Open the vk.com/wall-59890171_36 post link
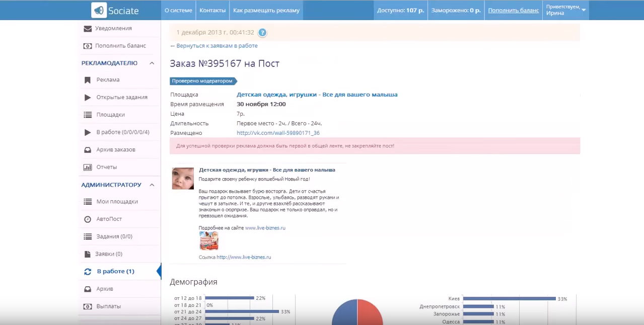The image size is (644, 325). point(278,133)
